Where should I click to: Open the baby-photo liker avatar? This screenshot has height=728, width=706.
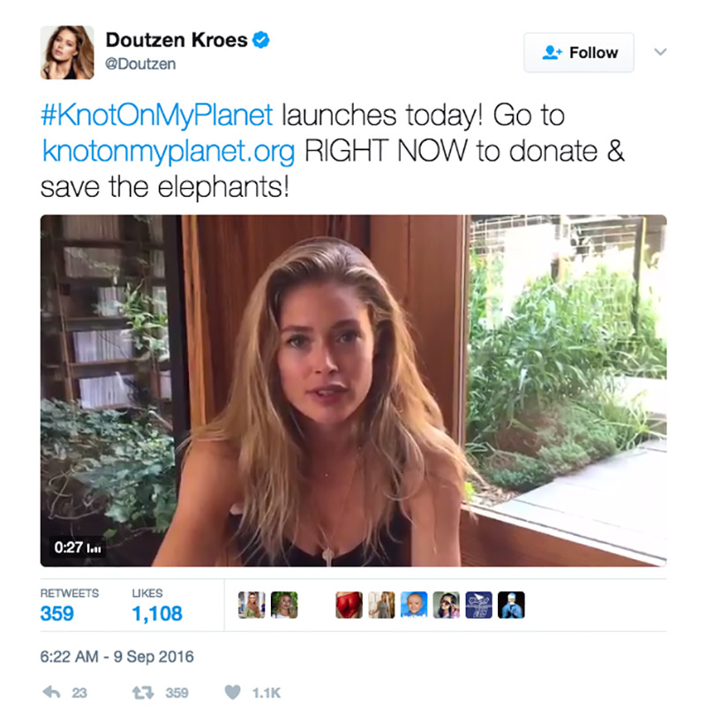tap(414, 605)
